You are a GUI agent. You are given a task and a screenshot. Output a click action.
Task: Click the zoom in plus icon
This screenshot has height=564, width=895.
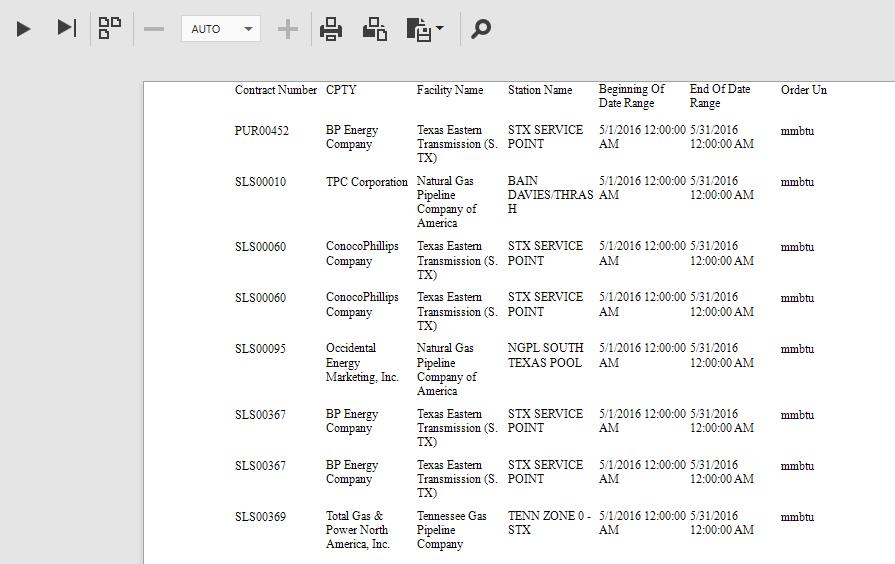click(287, 29)
